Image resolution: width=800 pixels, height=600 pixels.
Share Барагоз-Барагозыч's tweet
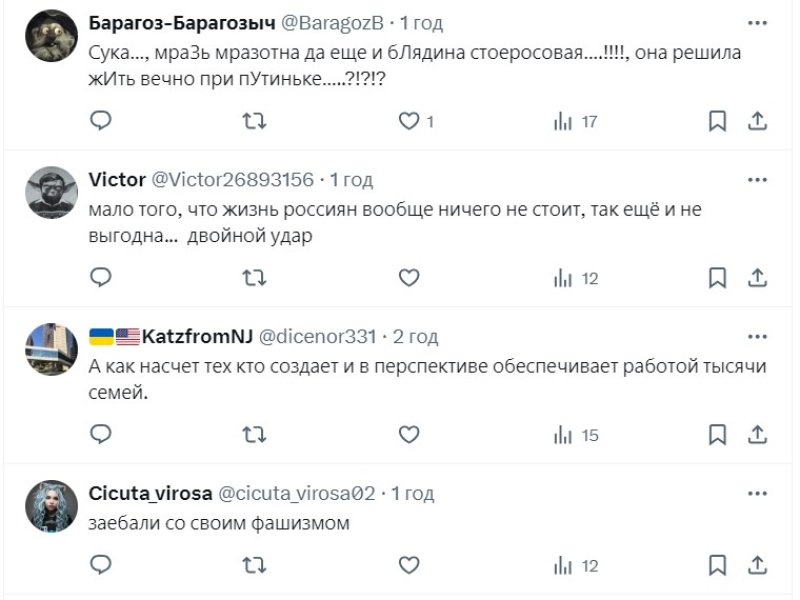pyautogui.click(x=757, y=121)
